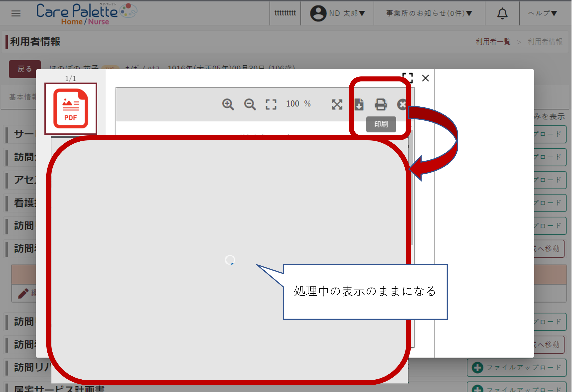Fit page to viewer frame

pos(271,104)
